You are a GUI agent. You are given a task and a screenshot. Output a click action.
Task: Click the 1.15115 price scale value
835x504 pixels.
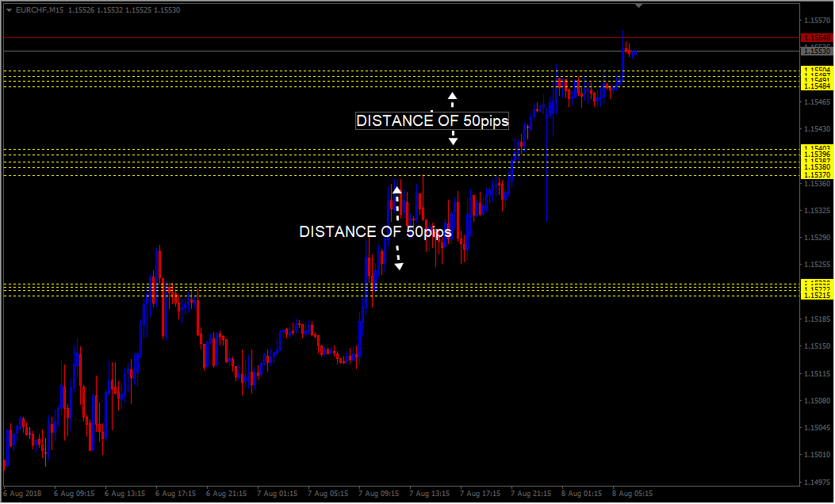(x=818, y=374)
